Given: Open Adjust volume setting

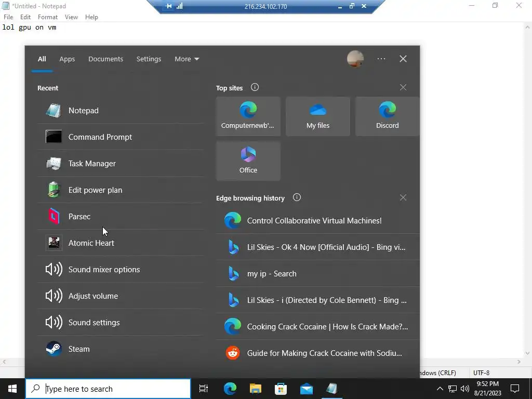Looking at the screenshot, I should coord(121,296).
